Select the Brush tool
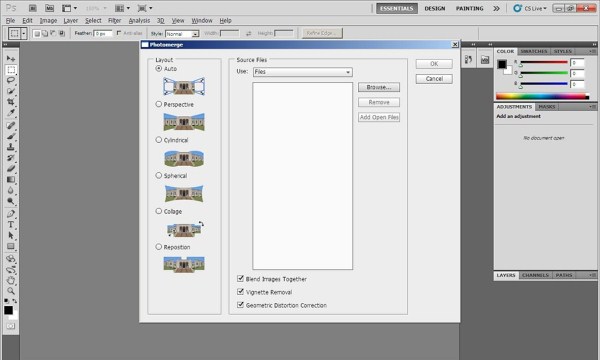Image resolution: width=600 pixels, height=360 pixels. tap(11, 136)
